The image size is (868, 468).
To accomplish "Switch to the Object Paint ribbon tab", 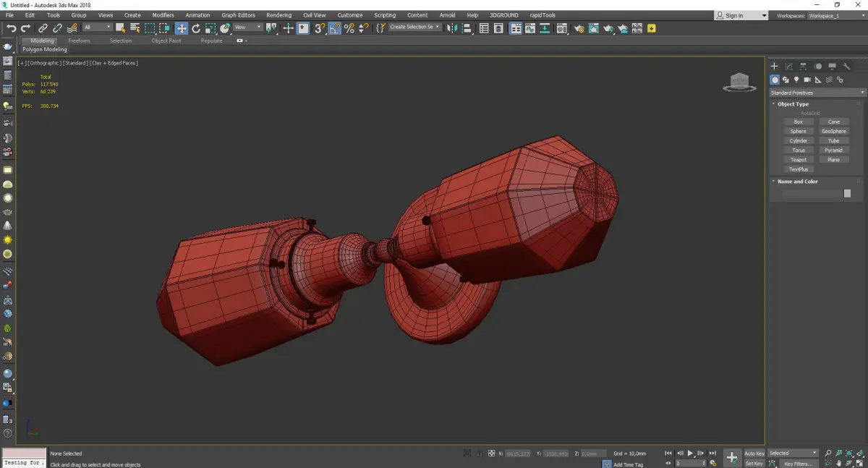I will (166, 41).
